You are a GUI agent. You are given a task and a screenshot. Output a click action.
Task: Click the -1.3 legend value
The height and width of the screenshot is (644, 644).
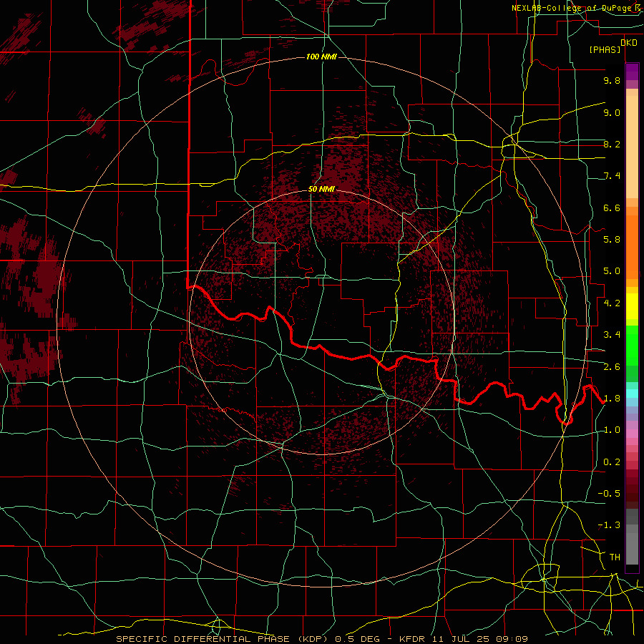pos(609,526)
